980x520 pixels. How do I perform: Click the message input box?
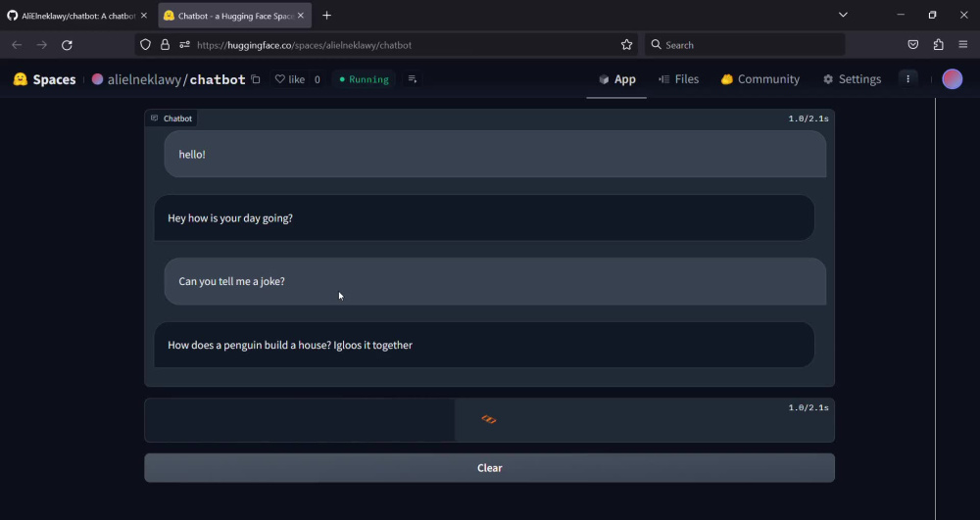click(489, 420)
